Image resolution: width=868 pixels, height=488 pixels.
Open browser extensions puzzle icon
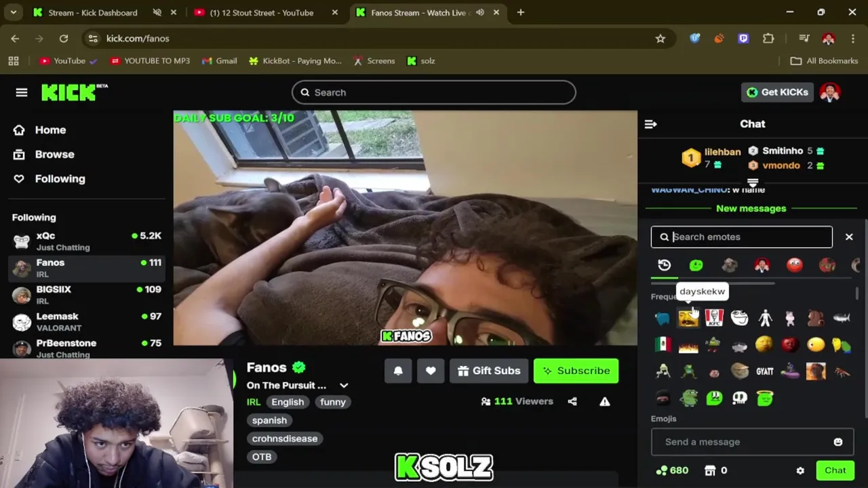coord(768,39)
